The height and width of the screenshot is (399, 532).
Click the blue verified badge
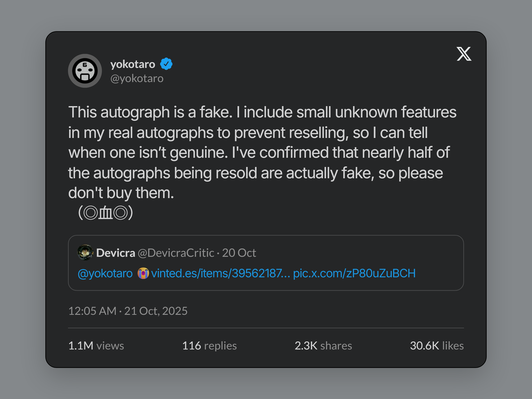coord(166,64)
